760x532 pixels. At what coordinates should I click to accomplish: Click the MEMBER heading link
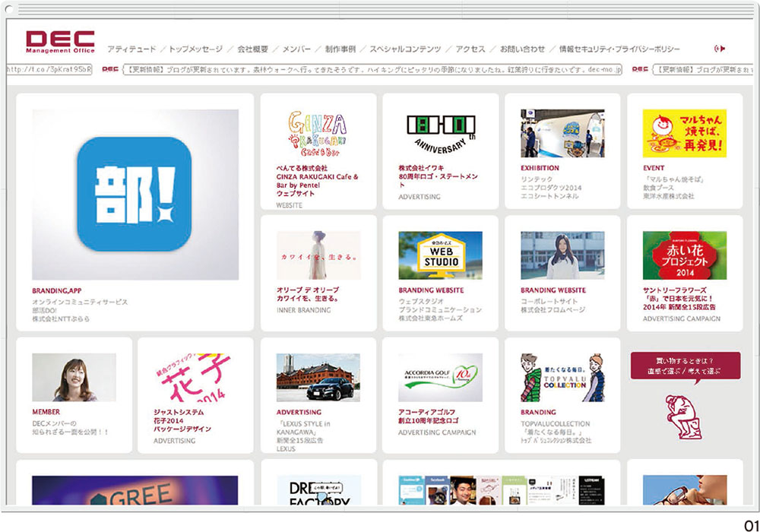[46, 412]
